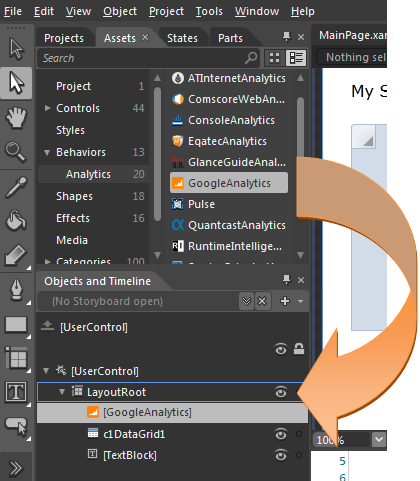Open the Assets double-chevron tool

[15, 468]
